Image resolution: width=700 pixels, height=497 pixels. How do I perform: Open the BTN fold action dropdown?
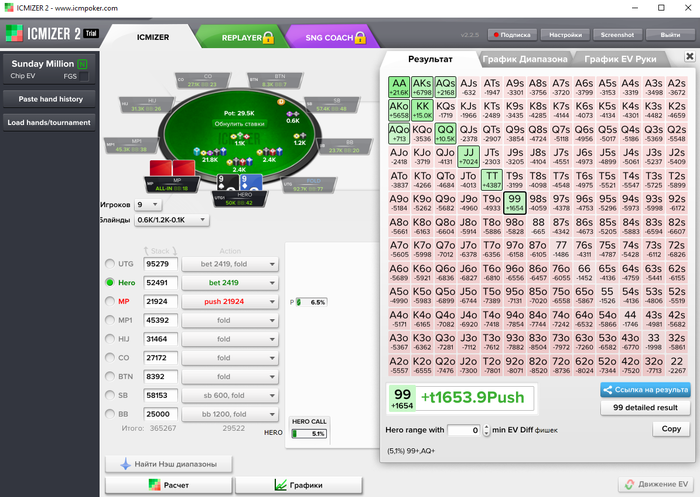[230, 376]
